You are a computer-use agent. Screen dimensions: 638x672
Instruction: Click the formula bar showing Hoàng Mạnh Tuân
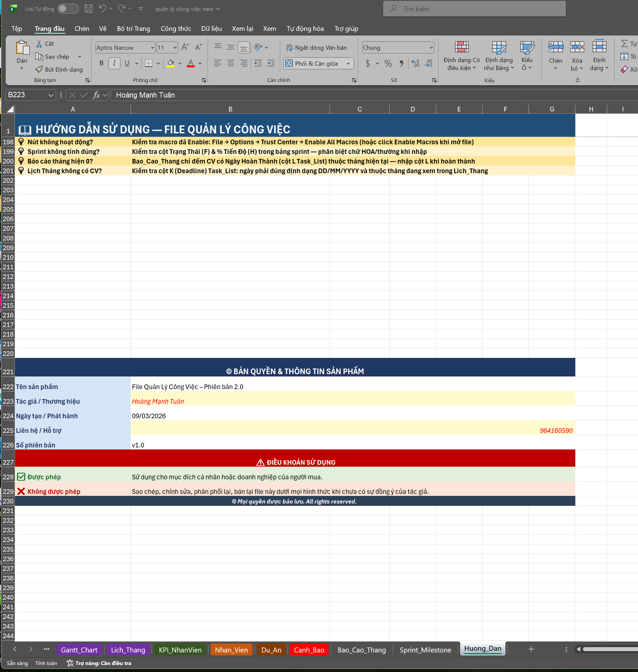373,95
